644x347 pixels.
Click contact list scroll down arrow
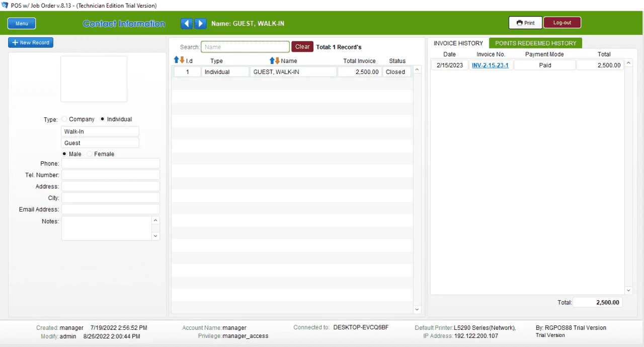click(x=417, y=309)
